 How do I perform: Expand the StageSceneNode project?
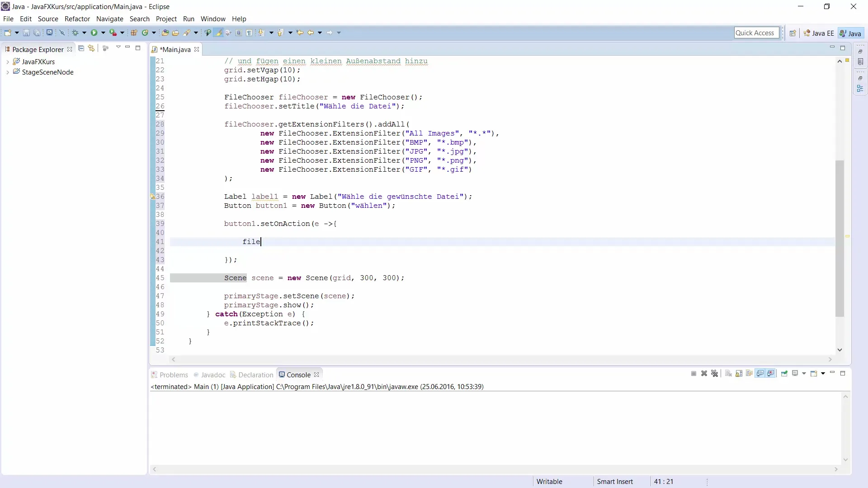click(x=7, y=72)
